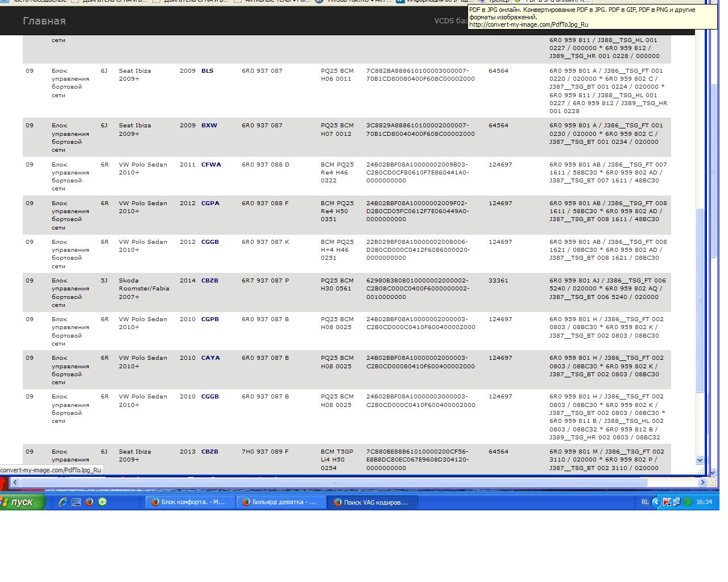The image size is (728, 582).
Task: Select the coding beginning 22B029BF08A10000002008006
Action: pos(418,250)
